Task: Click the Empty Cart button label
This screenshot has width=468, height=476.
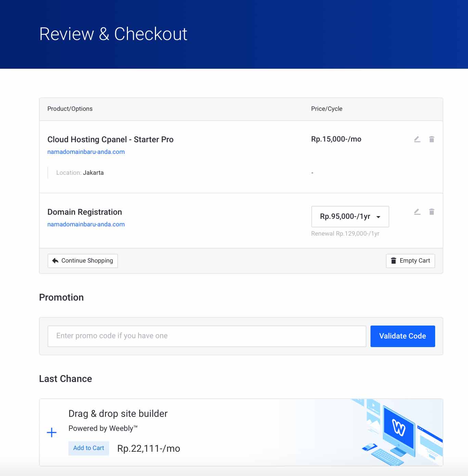Action: point(415,261)
